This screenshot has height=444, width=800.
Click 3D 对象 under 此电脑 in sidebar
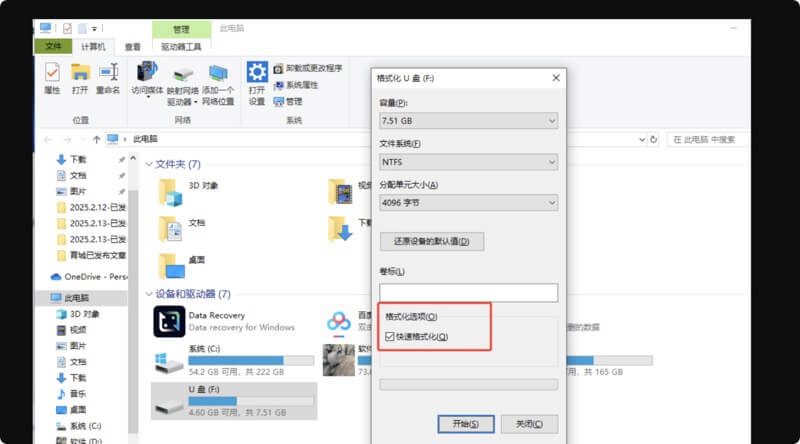pyautogui.click(x=78, y=314)
